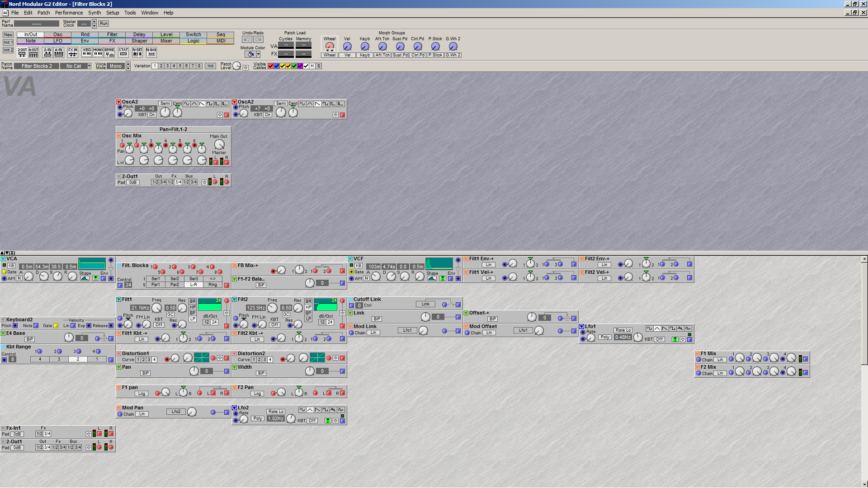The width and height of the screenshot is (868, 488).
Task: Select triangle waveform on first OscA2
Action: pyautogui.click(x=194, y=104)
